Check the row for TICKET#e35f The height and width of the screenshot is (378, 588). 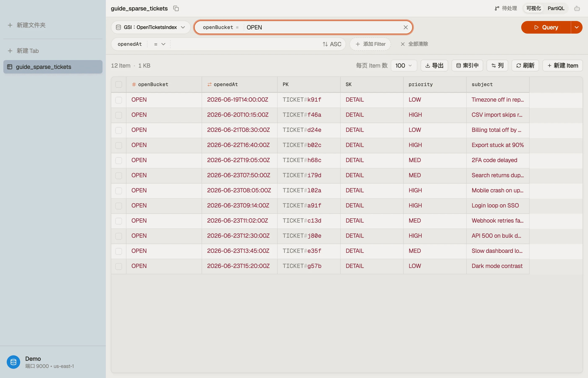(118, 251)
